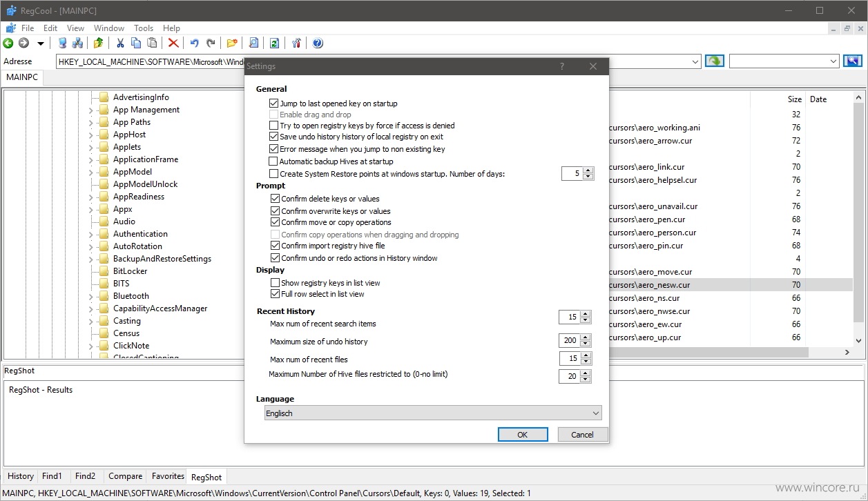Image resolution: width=868 pixels, height=501 pixels.
Task: Click the Paste clipboard icon
Action: click(x=152, y=43)
